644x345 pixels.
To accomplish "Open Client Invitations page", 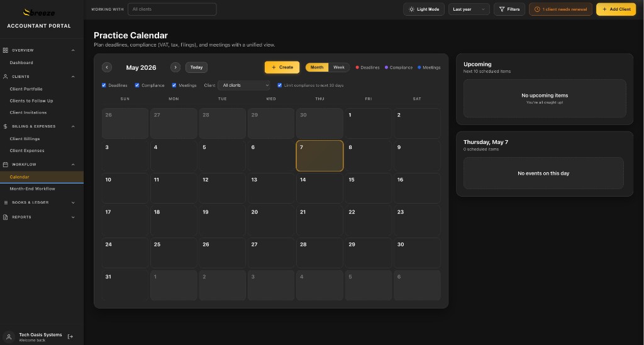I will point(28,112).
